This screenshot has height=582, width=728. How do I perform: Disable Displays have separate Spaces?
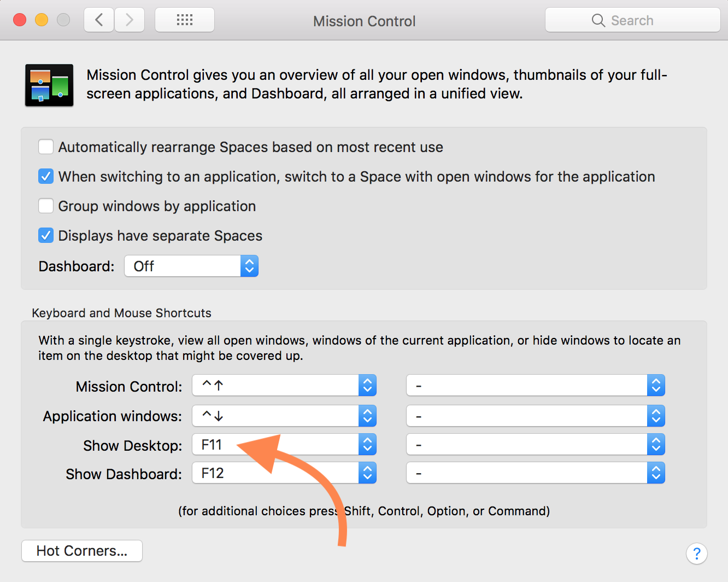click(46, 235)
